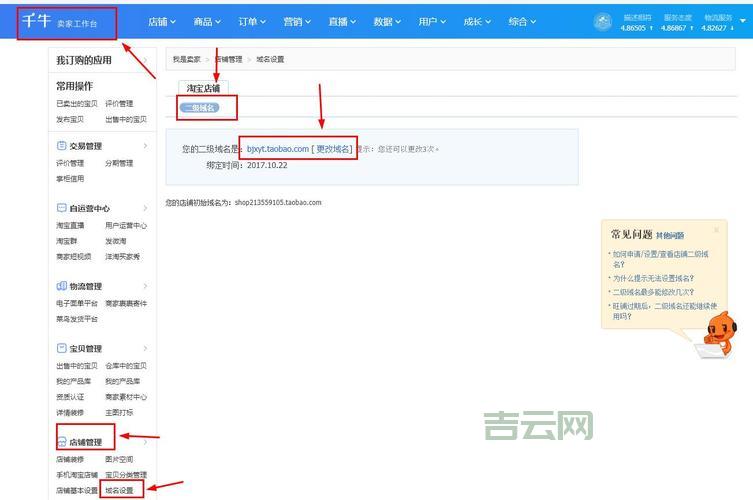
Task: Open 商家寄件 link under 物流管理
Action: point(126,304)
